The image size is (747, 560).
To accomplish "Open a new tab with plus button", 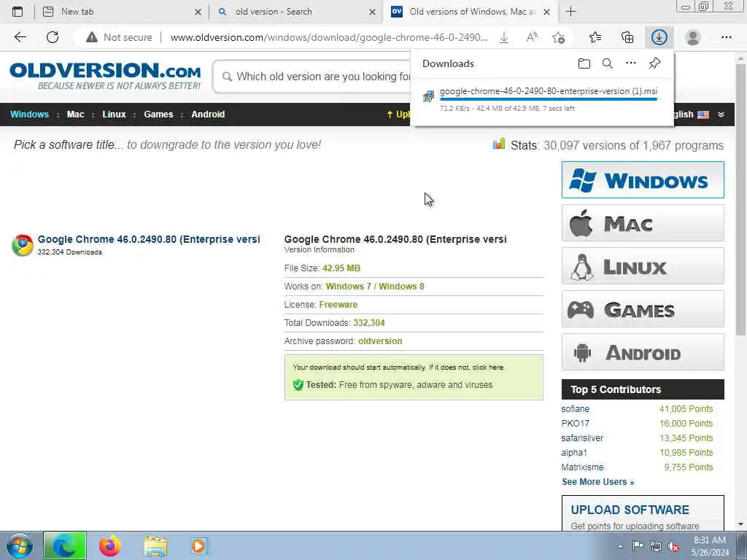I will coord(570,12).
